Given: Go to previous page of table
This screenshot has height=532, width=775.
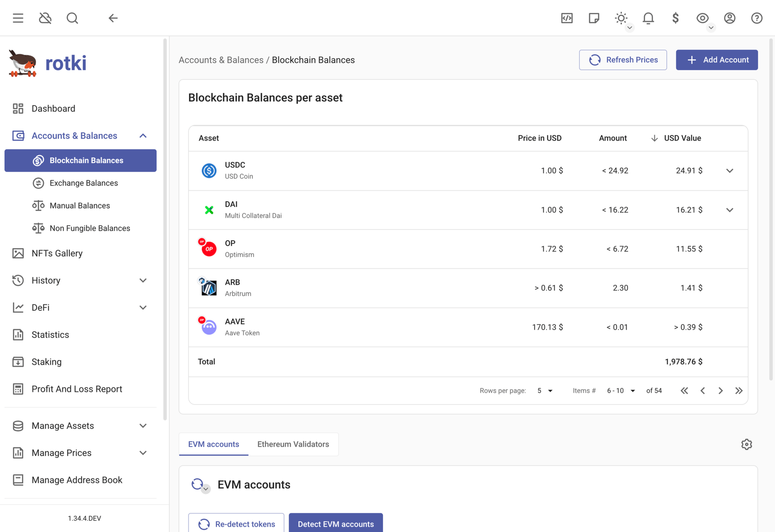Looking at the screenshot, I should click(x=702, y=391).
